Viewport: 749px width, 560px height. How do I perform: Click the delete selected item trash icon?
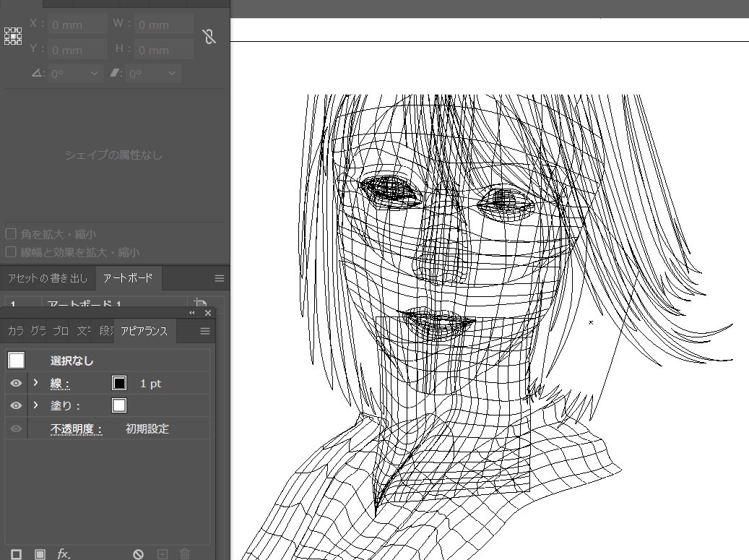[185, 553]
